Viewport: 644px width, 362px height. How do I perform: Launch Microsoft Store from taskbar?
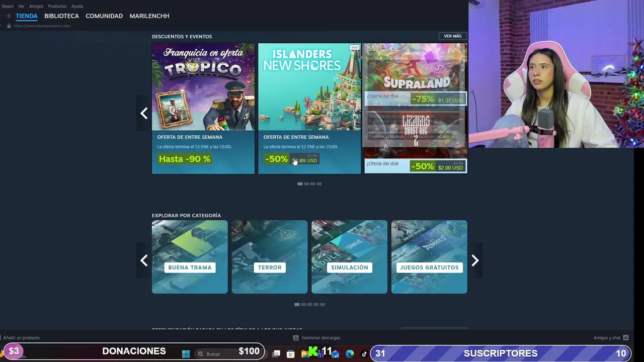pos(290,354)
